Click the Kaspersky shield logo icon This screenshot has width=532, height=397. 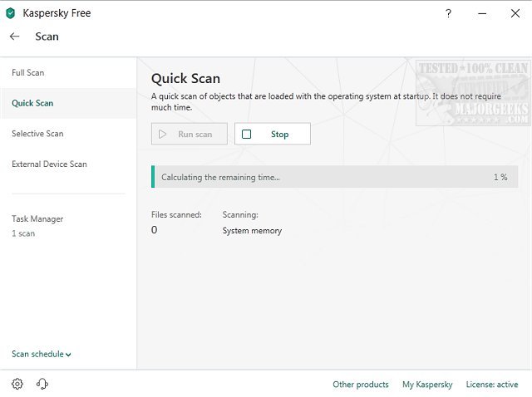point(11,13)
